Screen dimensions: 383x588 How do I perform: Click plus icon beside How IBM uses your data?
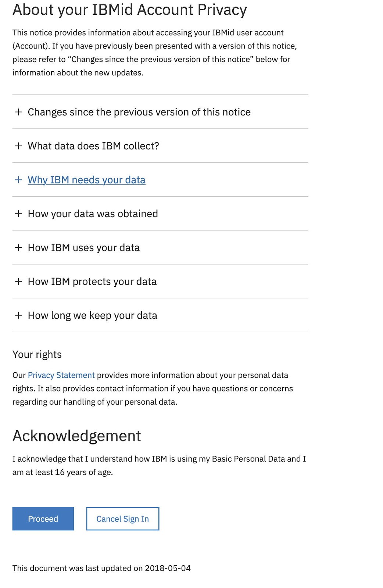[18, 247]
